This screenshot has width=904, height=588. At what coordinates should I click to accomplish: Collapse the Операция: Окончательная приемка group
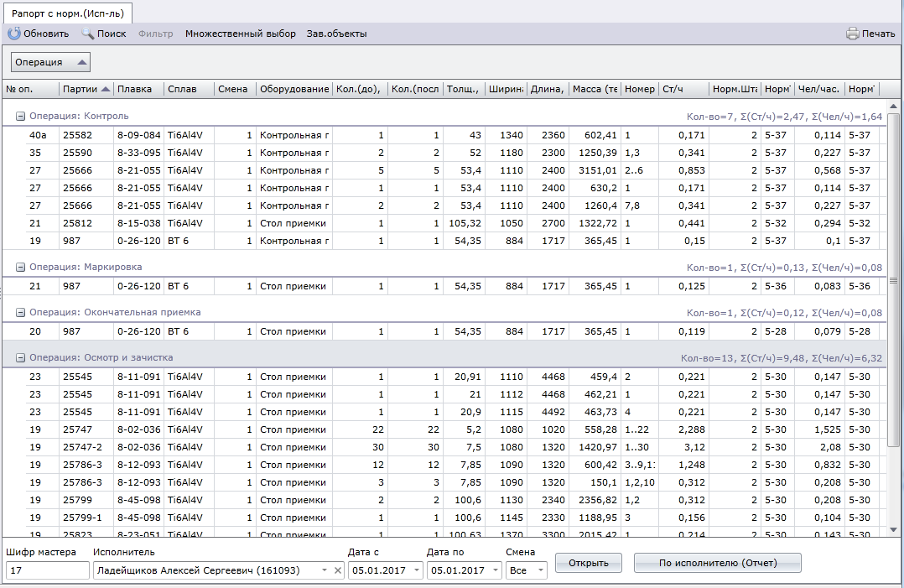(x=20, y=312)
